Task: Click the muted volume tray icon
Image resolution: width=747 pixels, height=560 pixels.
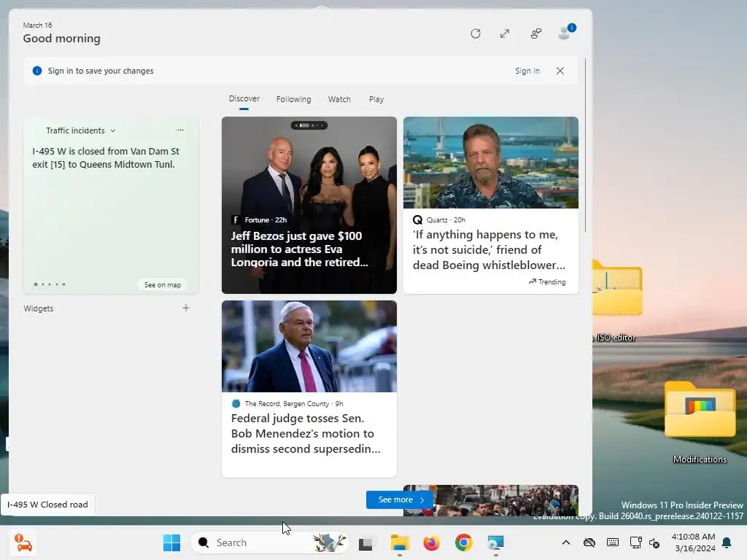Action: pyautogui.click(x=654, y=543)
